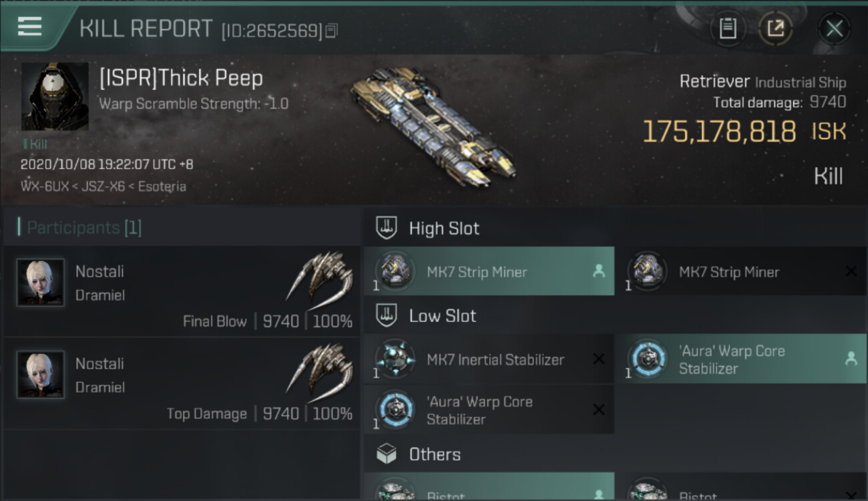Image resolution: width=868 pixels, height=501 pixels.
Task: Click the destroyed 'Aura' Warp Core Stabilizer icon
Action: click(x=395, y=410)
